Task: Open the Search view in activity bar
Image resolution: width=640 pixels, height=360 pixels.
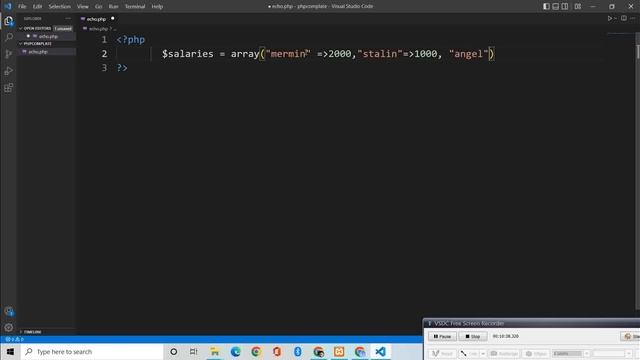Action: click(9, 37)
